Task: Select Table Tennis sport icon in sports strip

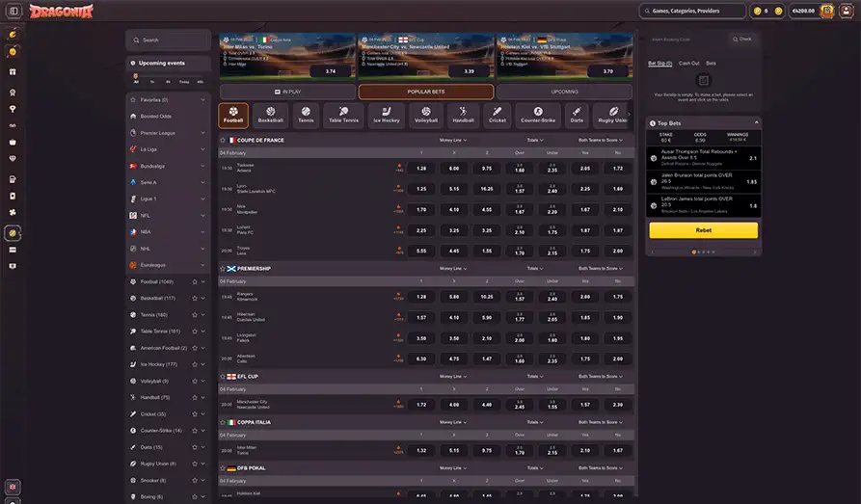Action: click(x=344, y=116)
